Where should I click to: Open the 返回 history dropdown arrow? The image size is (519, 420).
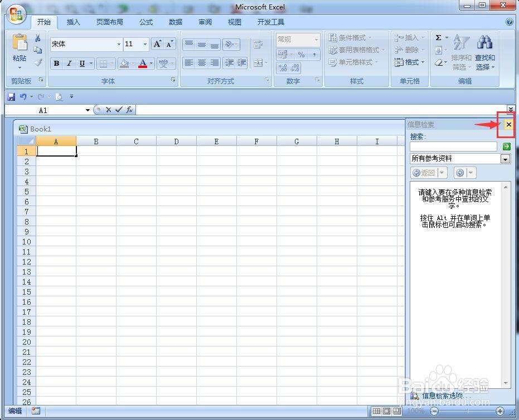[x=442, y=173]
